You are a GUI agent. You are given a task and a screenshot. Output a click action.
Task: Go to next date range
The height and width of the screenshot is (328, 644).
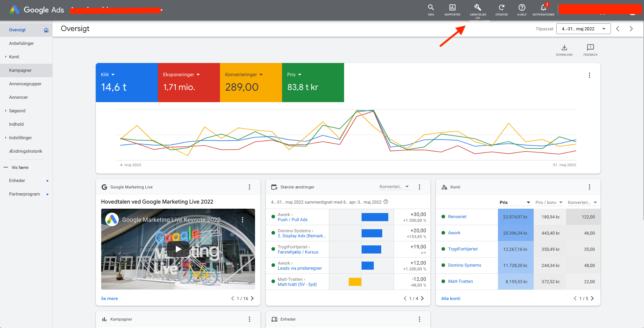[x=631, y=29]
